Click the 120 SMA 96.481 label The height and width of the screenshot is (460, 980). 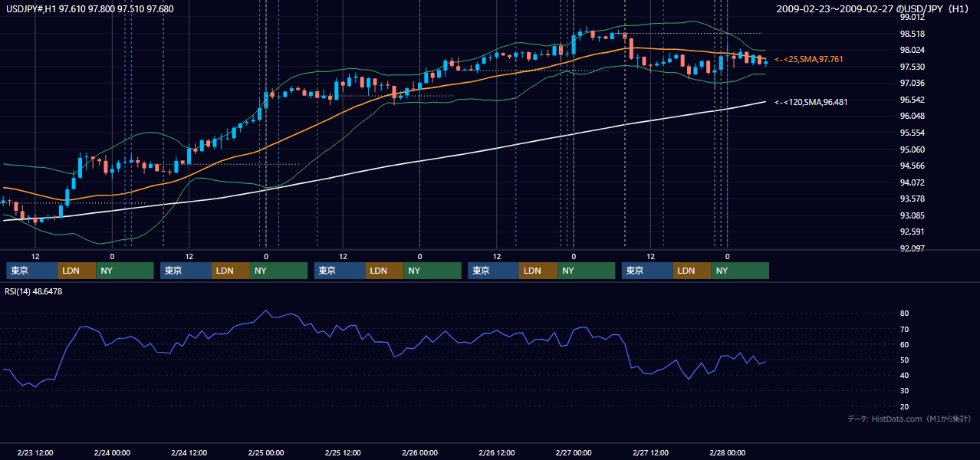point(811,102)
